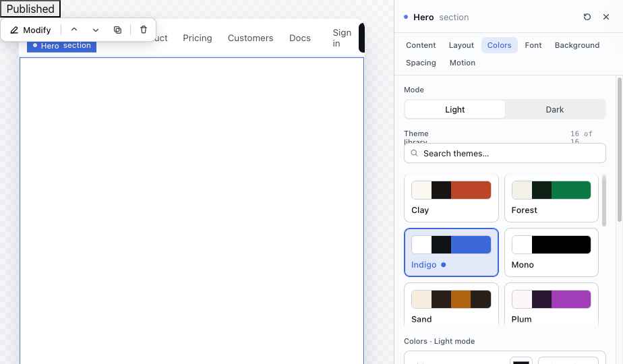The height and width of the screenshot is (364, 623).
Task: Choose the Forest color theme
Action: click(551, 198)
